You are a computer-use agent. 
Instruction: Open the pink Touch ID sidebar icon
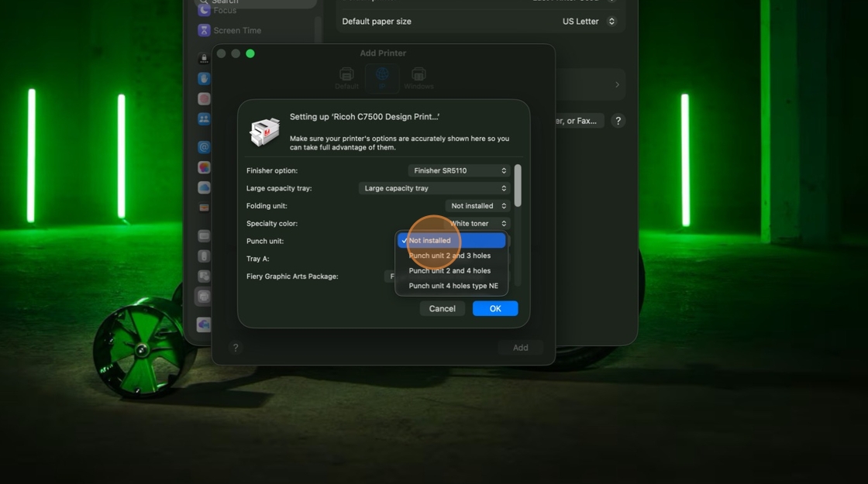coord(204,98)
